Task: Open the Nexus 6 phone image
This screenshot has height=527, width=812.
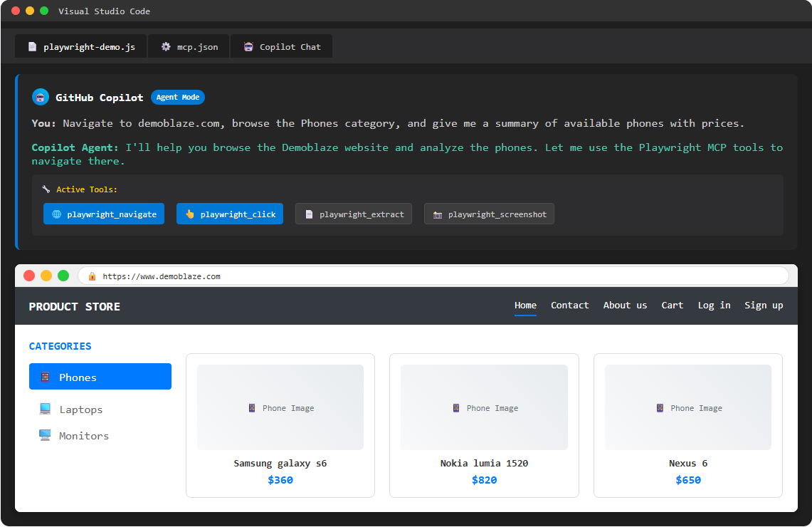Action: click(687, 407)
